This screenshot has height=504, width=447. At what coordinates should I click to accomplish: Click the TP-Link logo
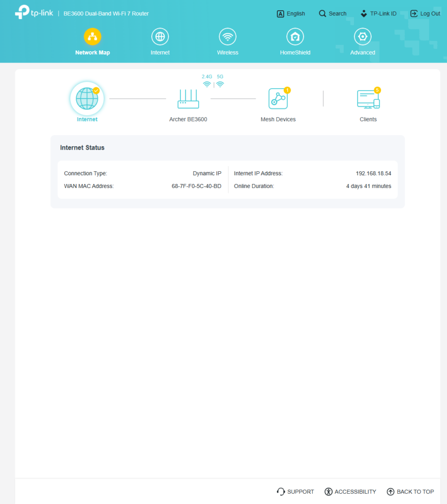tap(34, 13)
